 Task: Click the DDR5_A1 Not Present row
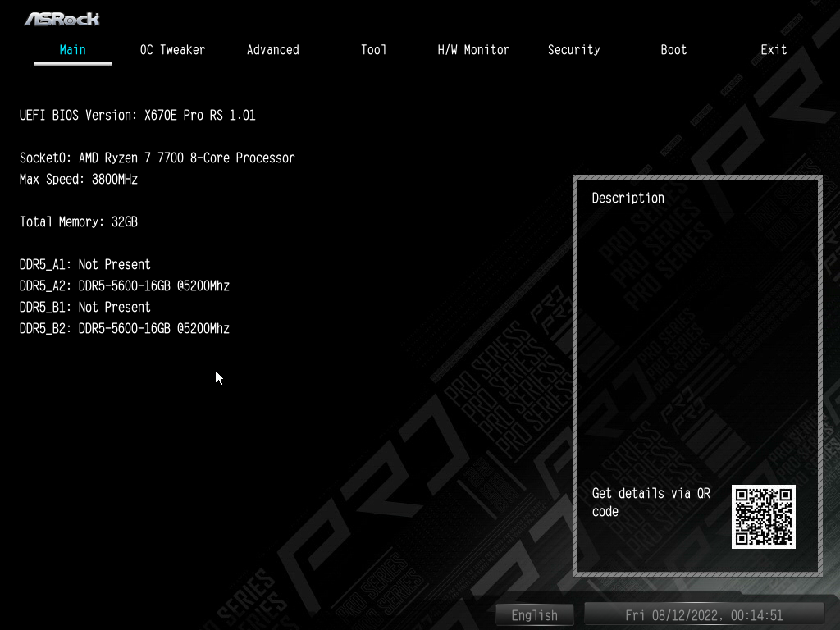[x=84, y=265]
